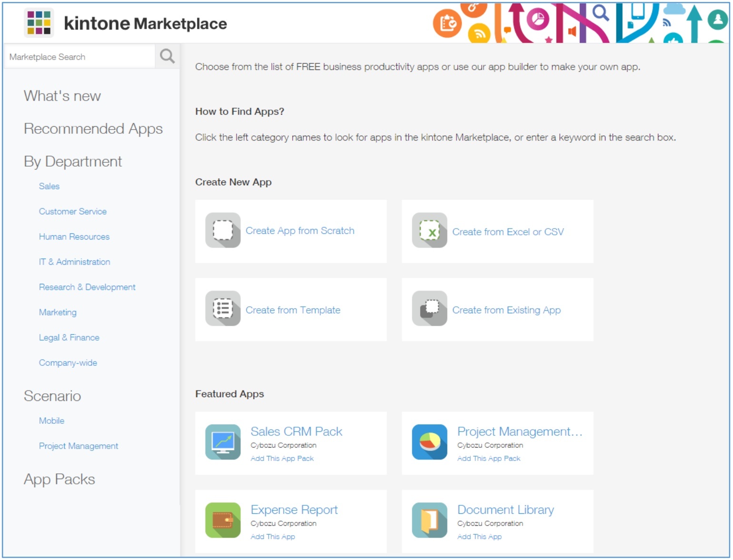Viewport: 733px width, 560px height.
Task: Choose the Mobile scenario
Action: (51, 421)
